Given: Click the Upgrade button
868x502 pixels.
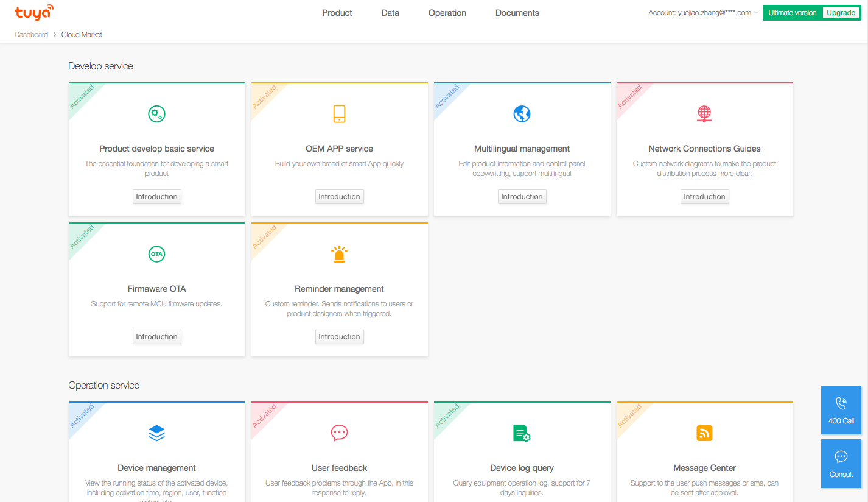Looking at the screenshot, I should point(841,13).
